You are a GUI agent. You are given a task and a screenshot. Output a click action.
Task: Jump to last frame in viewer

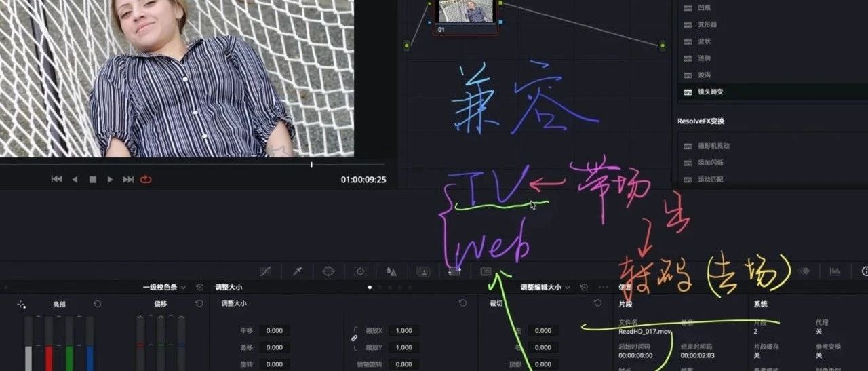pos(128,179)
